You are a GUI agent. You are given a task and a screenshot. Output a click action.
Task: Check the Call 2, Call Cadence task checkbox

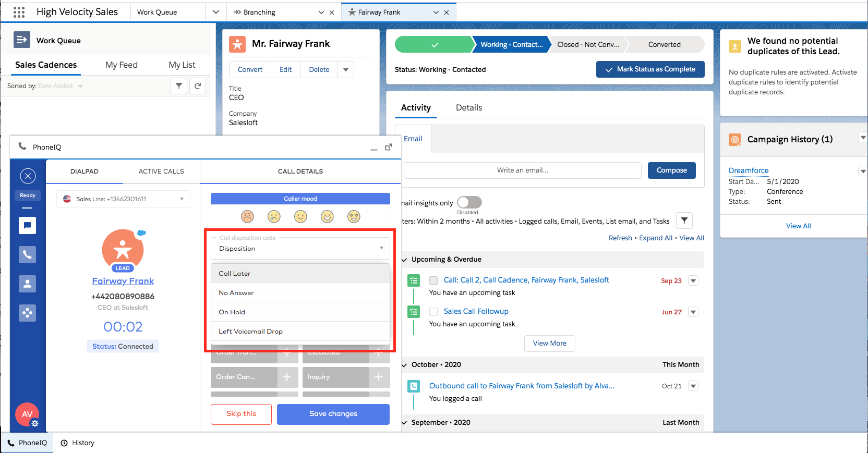[433, 280]
